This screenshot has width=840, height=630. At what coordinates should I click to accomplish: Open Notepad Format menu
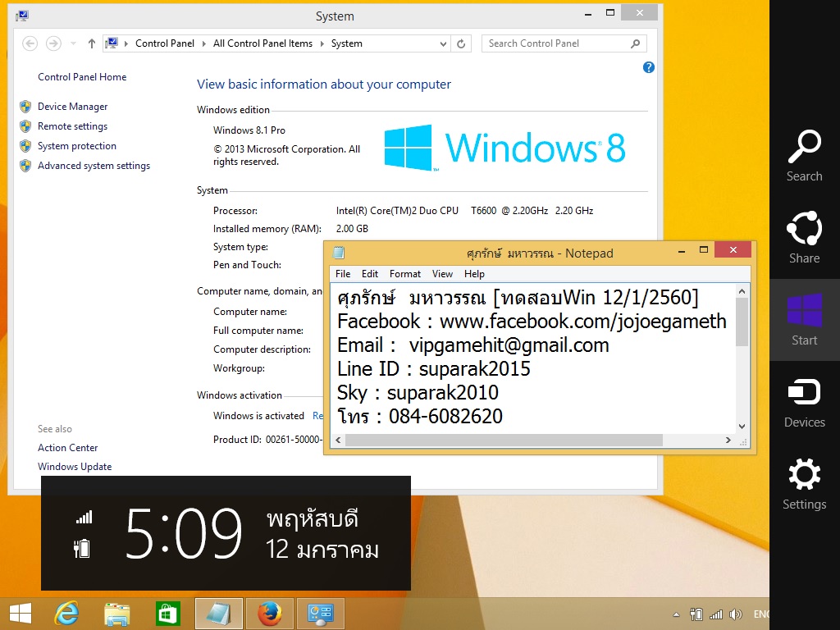tap(405, 274)
